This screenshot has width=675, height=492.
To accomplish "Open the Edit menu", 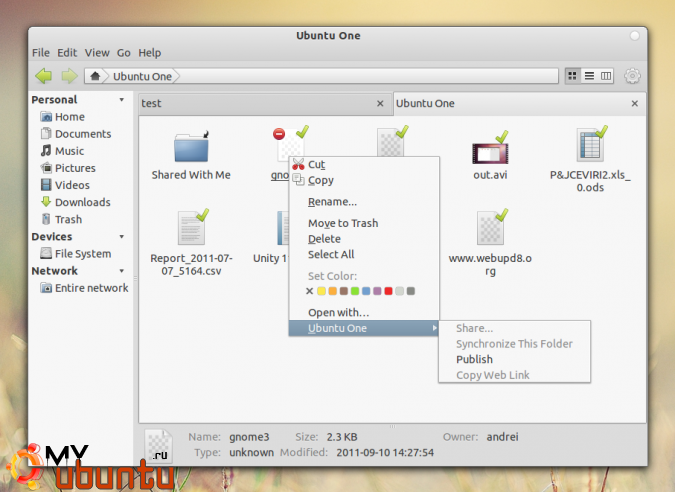I will tap(67, 53).
